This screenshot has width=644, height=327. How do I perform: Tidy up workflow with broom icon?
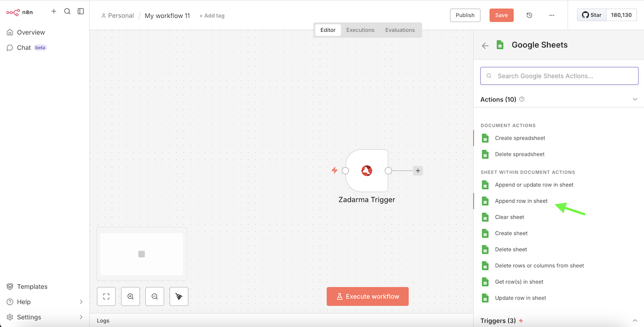click(x=179, y=297)
